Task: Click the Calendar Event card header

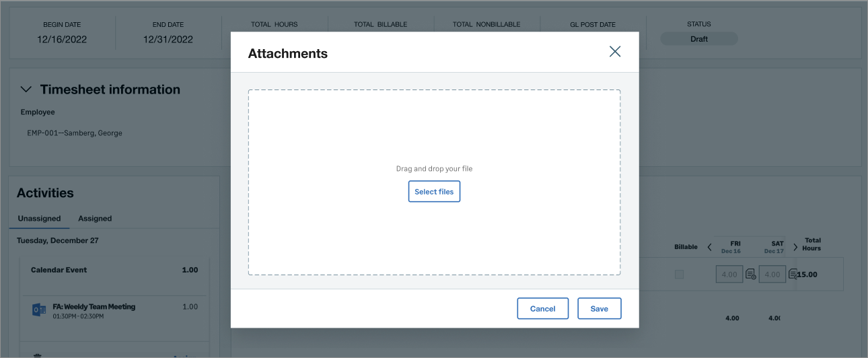Action: [x=59, y=270]
